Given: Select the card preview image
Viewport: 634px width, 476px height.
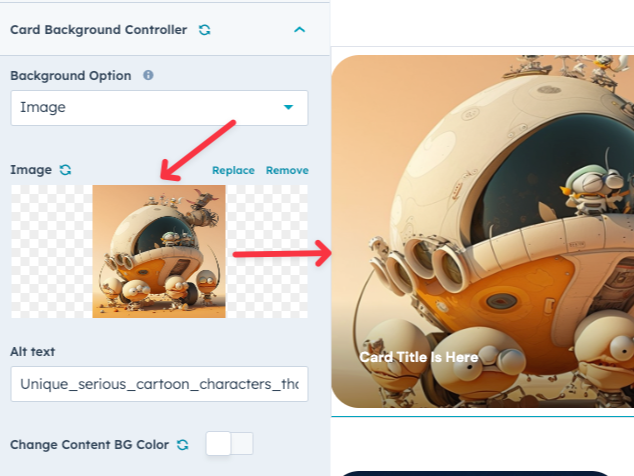Looking at the screenshot, I should point(483,231).
